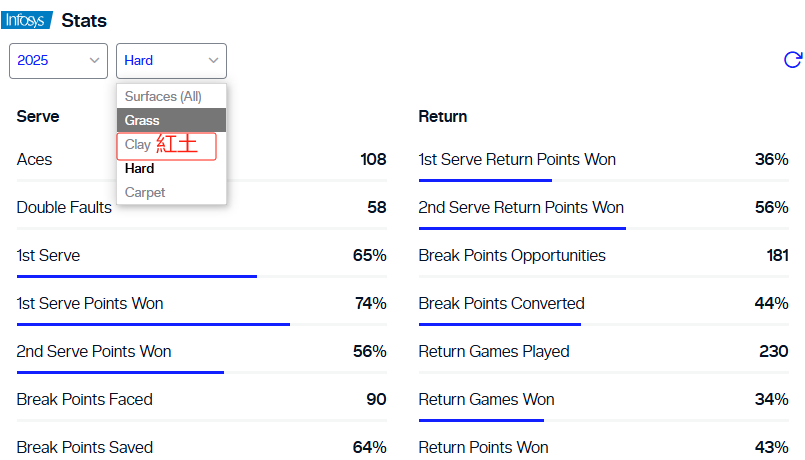Choose Grass from the surface list

tap(171, 120)
